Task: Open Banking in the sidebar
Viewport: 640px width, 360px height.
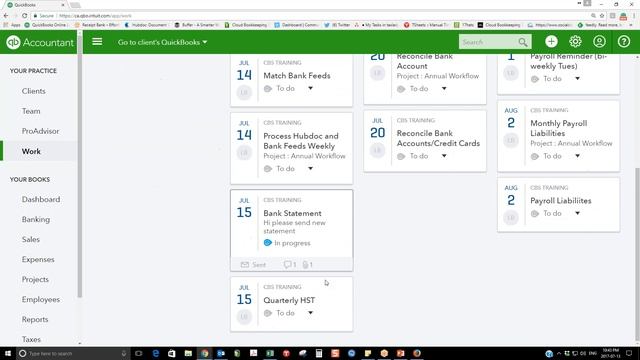Action: pyautogui.click(x=36, y=219)
